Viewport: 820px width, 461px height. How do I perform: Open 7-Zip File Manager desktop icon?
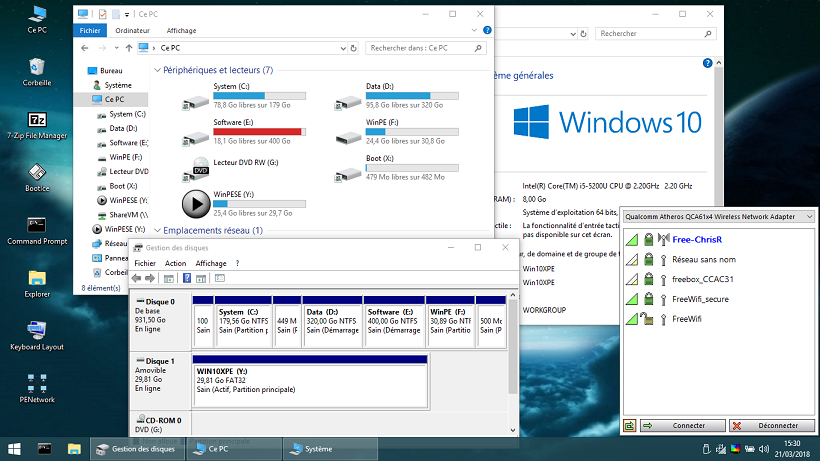point(37,118)
